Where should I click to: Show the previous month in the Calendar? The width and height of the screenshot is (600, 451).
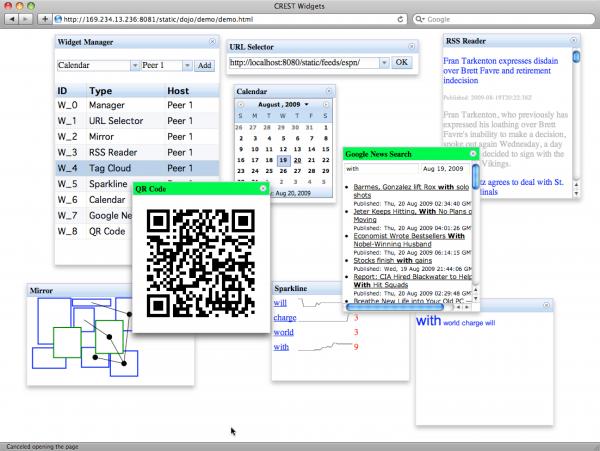coord(241,105)
